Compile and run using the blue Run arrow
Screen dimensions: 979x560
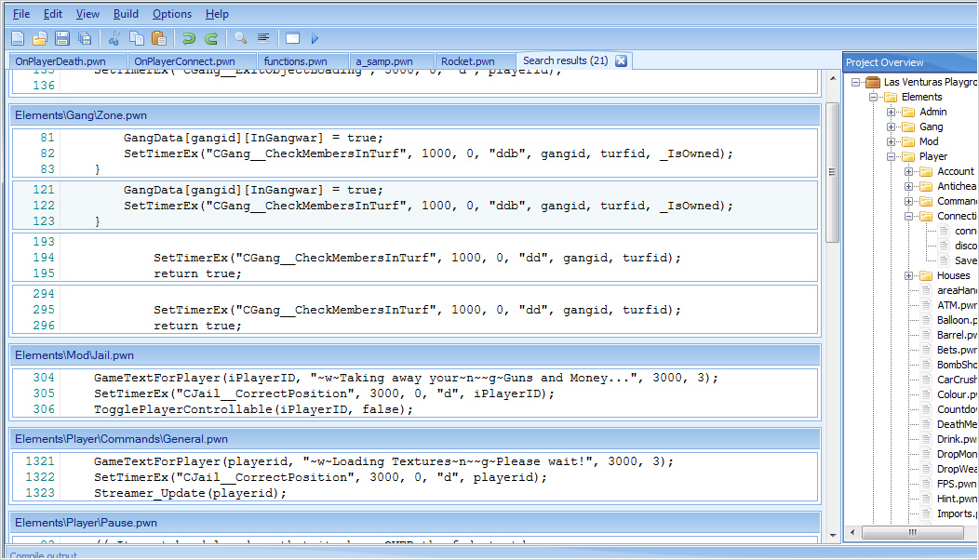pos(315,38)
